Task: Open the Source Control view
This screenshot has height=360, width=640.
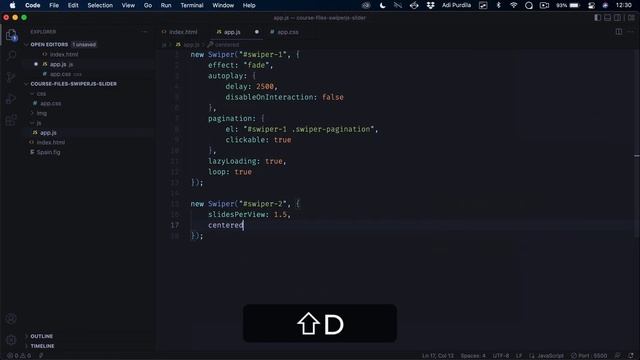Action: point(11,77)
